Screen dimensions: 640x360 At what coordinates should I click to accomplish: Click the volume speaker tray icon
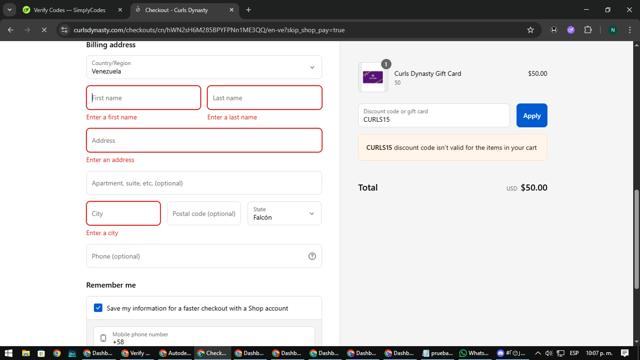pos(549,353)
